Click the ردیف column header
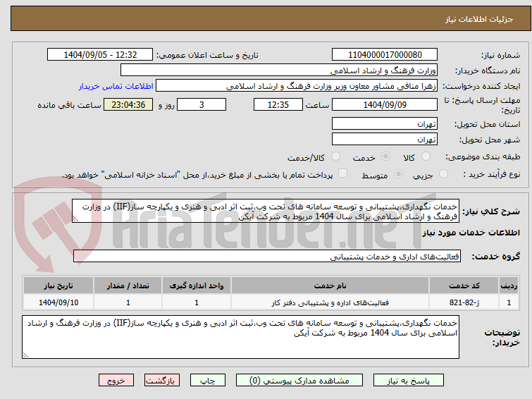Viewport: 532px width, 399px height. tap(509, 286)
